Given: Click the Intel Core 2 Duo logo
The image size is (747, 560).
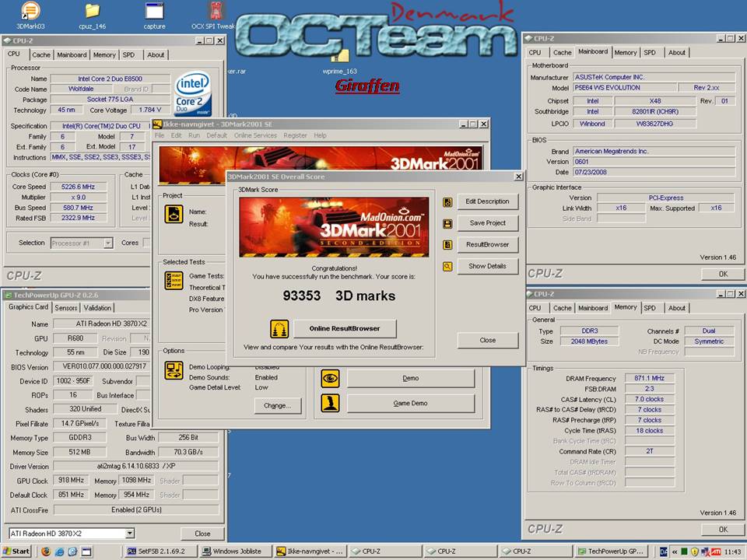Looking at the screenshot, I should 193,94.
